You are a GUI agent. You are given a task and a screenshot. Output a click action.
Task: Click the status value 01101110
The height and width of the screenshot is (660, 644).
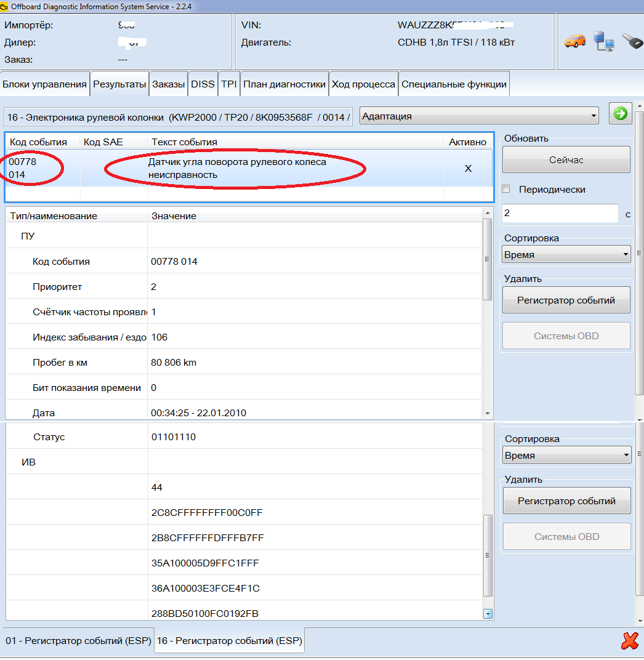pyautogui.click(x=174, y=437)
